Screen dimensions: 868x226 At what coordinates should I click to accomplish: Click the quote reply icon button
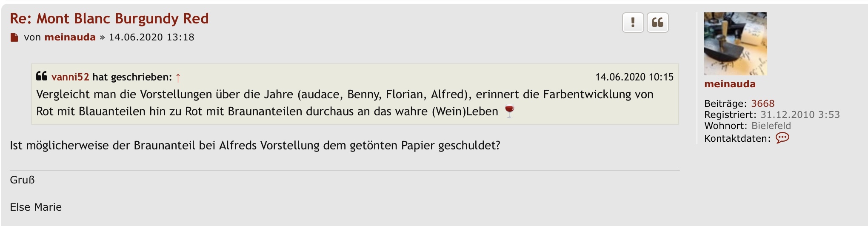658,23
